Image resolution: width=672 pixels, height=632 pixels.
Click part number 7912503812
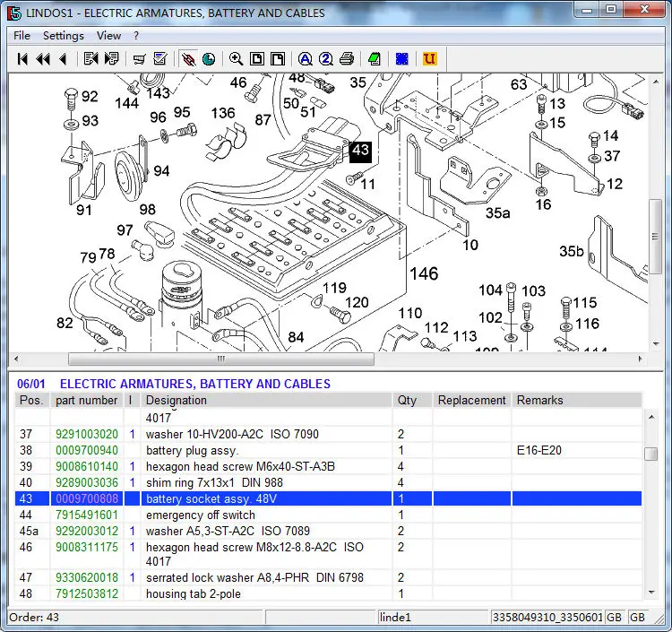87,593
